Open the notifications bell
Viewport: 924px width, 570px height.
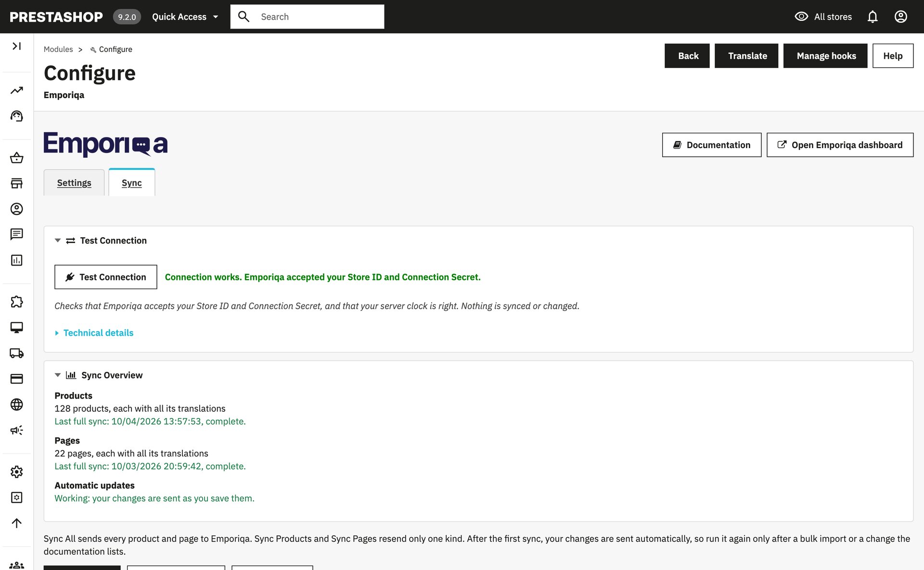873,17
